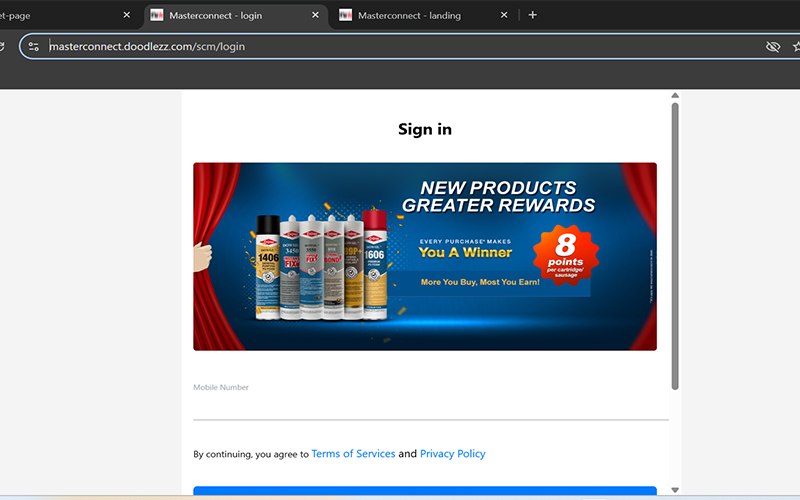Click the page vertical scrollbar thumb
Viewport: 800px width, 500px height.
(675, 246)
